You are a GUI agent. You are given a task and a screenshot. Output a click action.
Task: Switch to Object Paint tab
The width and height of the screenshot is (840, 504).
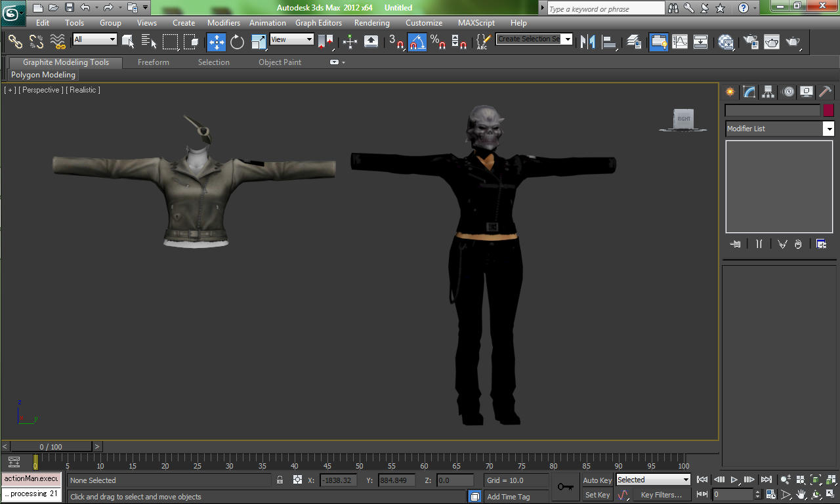click(x=280, y=62)
